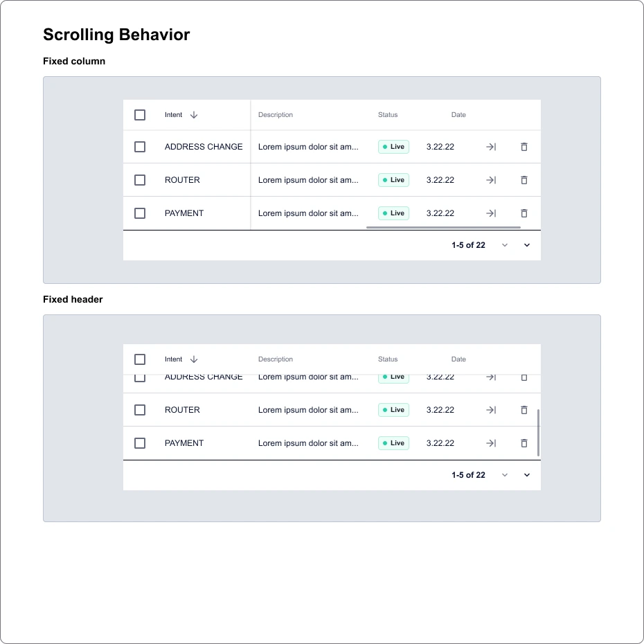Toggle select-all checkbox in Fixed column table header
Screen dimensions: 644x644
pyautogui.click(x=140, y=115)
